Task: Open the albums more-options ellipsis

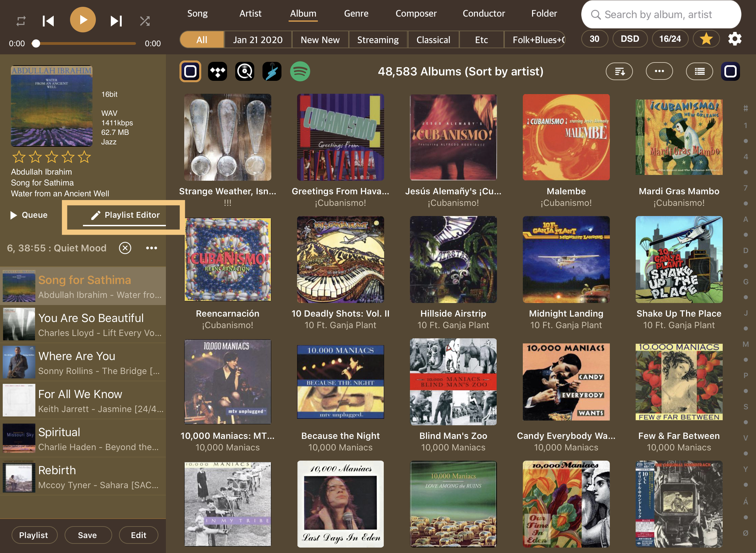Action: (x=659, y=71)
